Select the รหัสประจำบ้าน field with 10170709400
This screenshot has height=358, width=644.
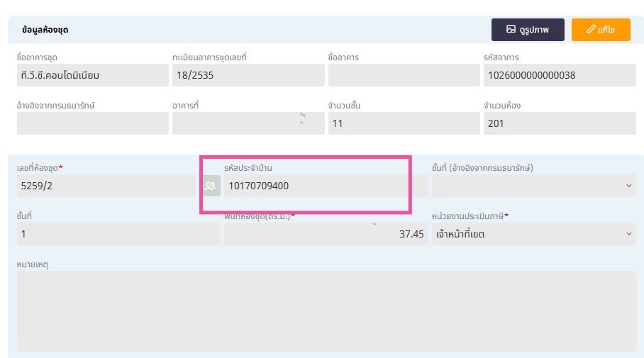316,186
